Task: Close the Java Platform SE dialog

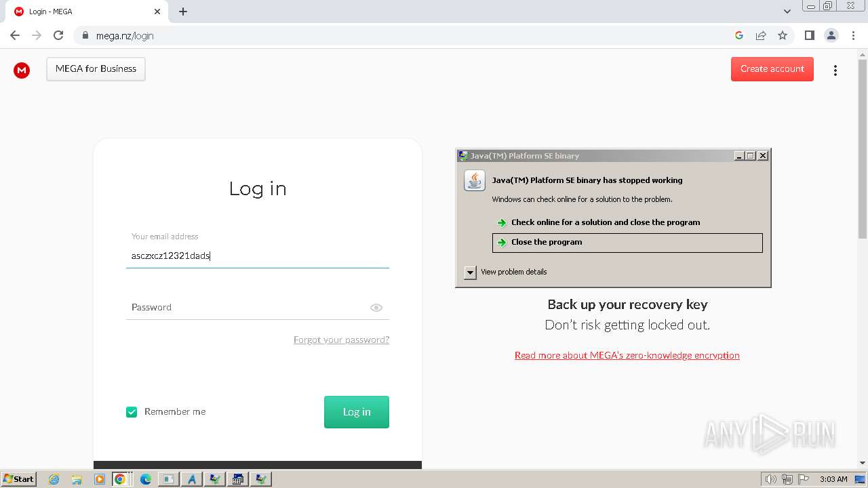Action: [763, 156]
